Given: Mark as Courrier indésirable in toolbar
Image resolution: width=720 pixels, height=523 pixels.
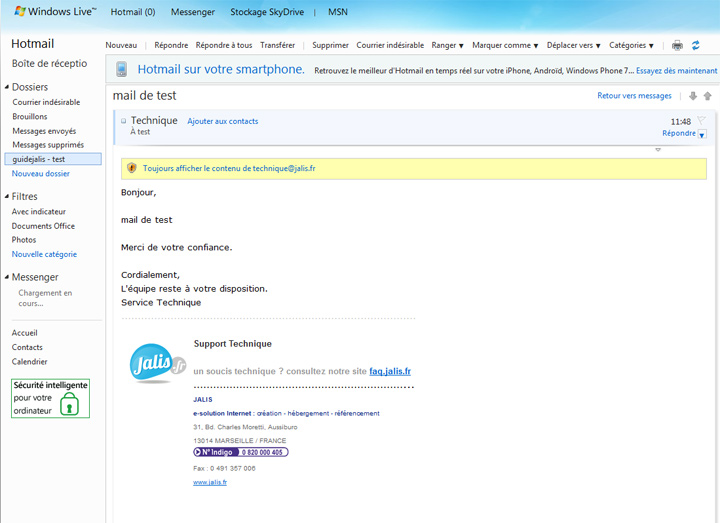Looking at the screenshot, I should pyautogui.click(x=390, y=45).
